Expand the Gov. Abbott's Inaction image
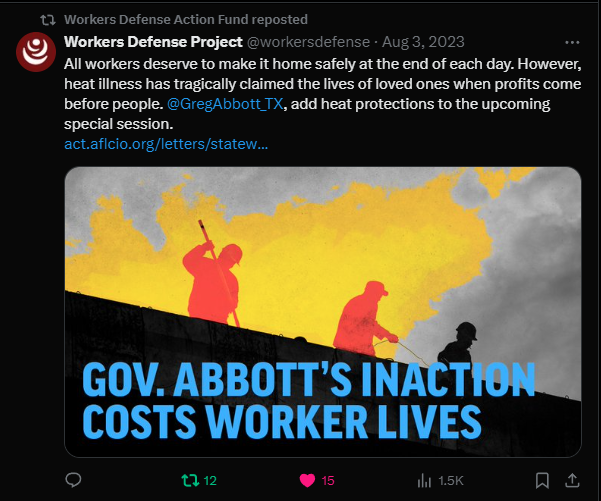The width and height of the screenshot is (601, 501). 323,312
